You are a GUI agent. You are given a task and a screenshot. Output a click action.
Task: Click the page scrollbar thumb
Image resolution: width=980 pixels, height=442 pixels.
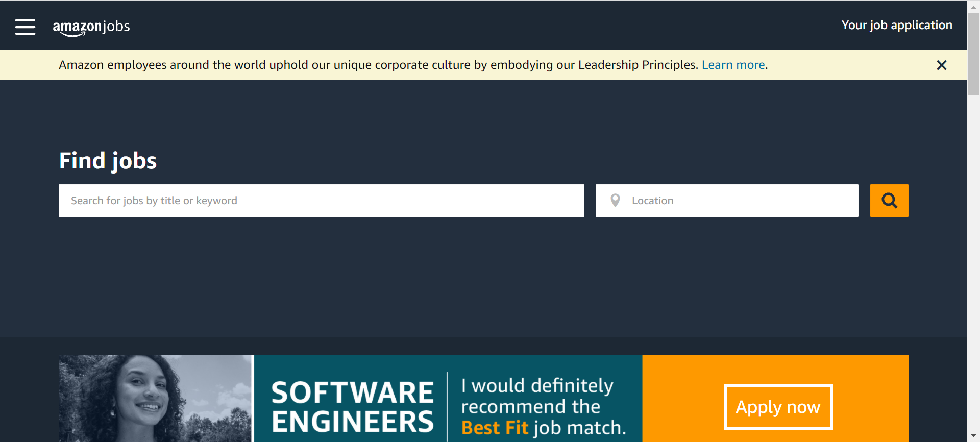pos(973,54)
